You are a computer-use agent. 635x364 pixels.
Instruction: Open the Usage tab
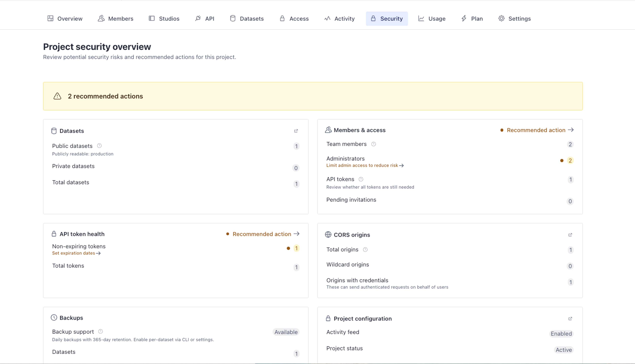click(432, 18)
